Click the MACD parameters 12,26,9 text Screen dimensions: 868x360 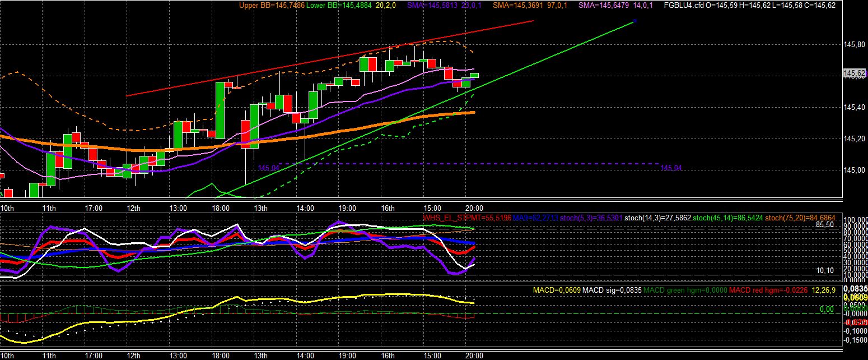pos(825,290)
